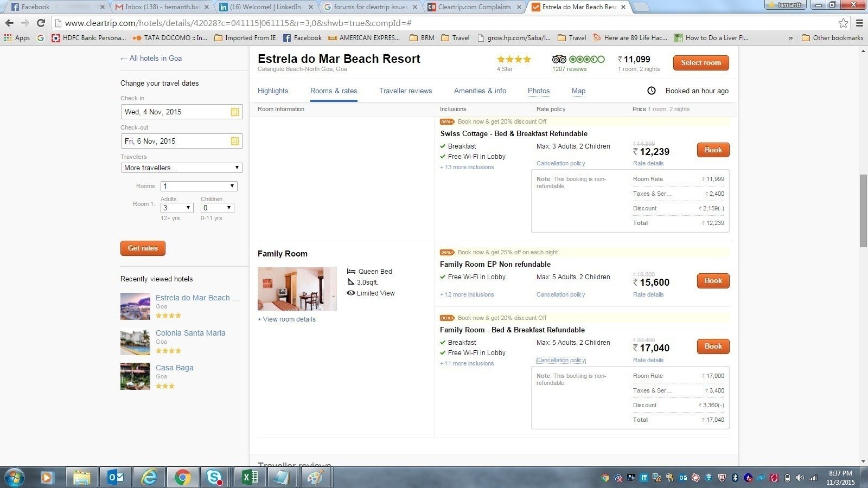Launch Excel from the taskbar
Image resolution: width=868 pixels, height=488 pixels.
(x=250, y=477)
